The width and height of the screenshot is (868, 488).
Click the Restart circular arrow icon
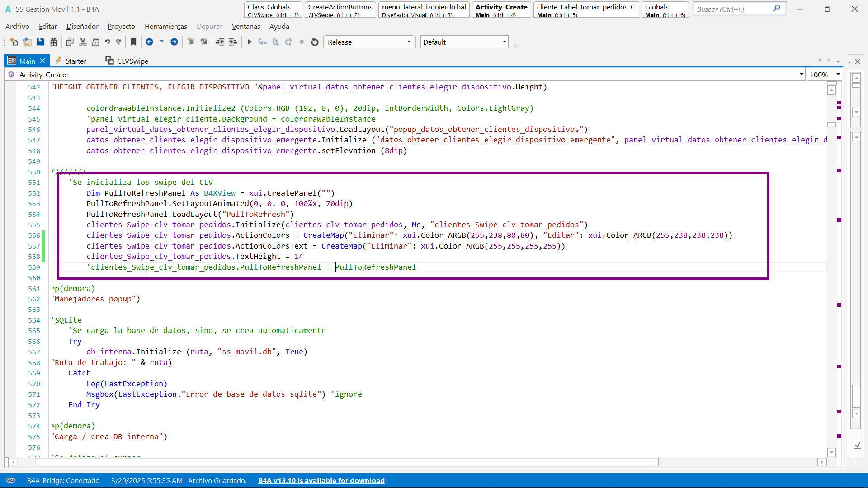315,42
